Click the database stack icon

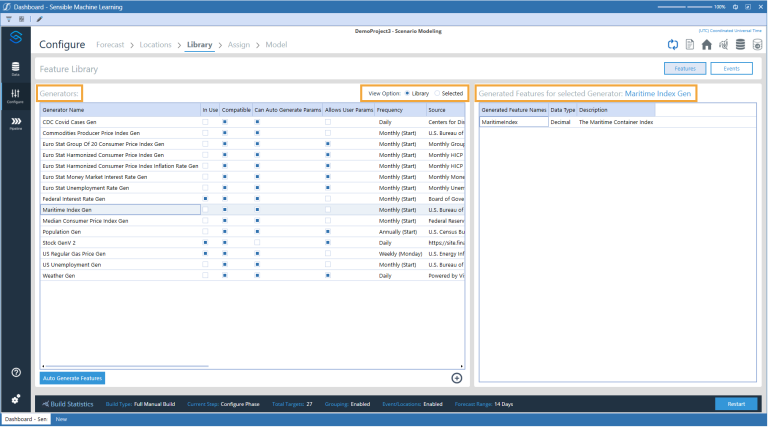pos(739,45)
